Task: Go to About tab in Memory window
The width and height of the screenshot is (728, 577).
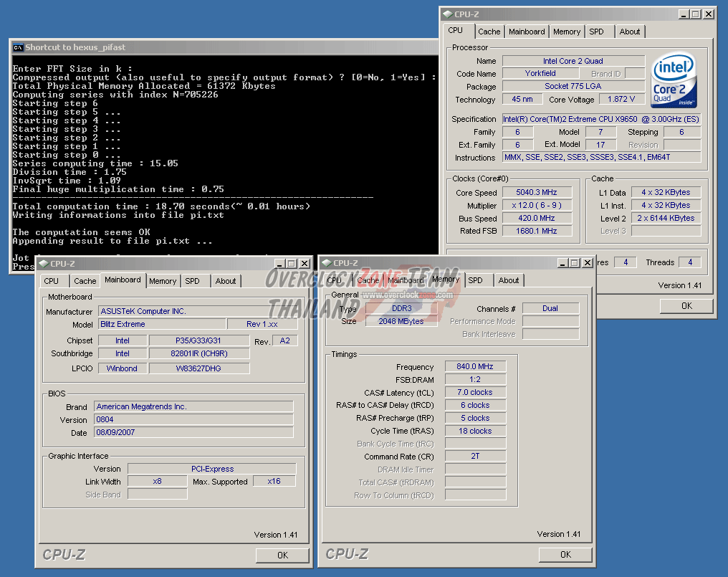Action: [x=509, y=280]
